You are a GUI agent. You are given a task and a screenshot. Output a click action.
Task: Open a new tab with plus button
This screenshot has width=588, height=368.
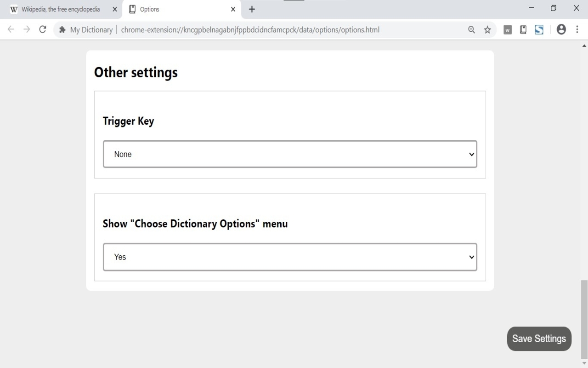[x=252, y=9]
